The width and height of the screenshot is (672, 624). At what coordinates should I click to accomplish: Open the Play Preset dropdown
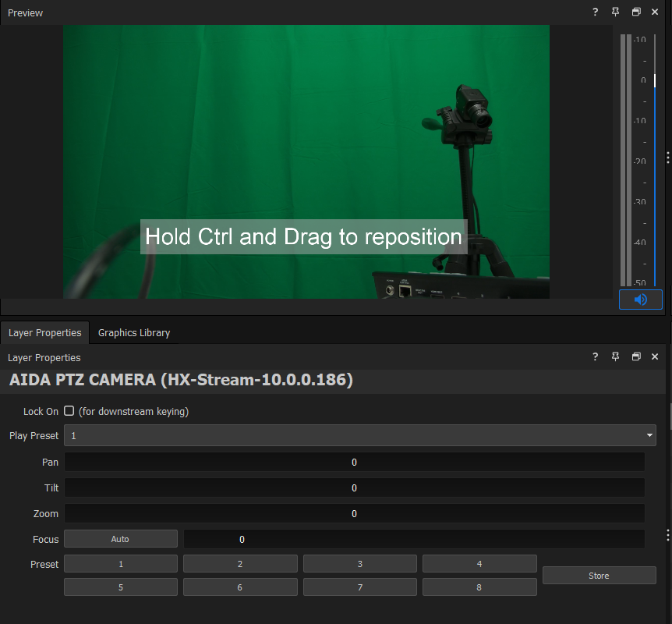coord(359,435)
